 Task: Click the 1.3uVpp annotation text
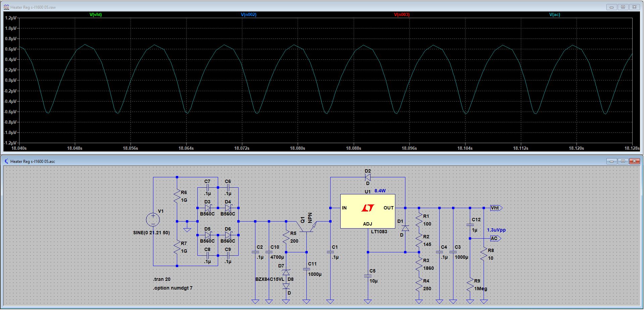click(x=496, y=230)
